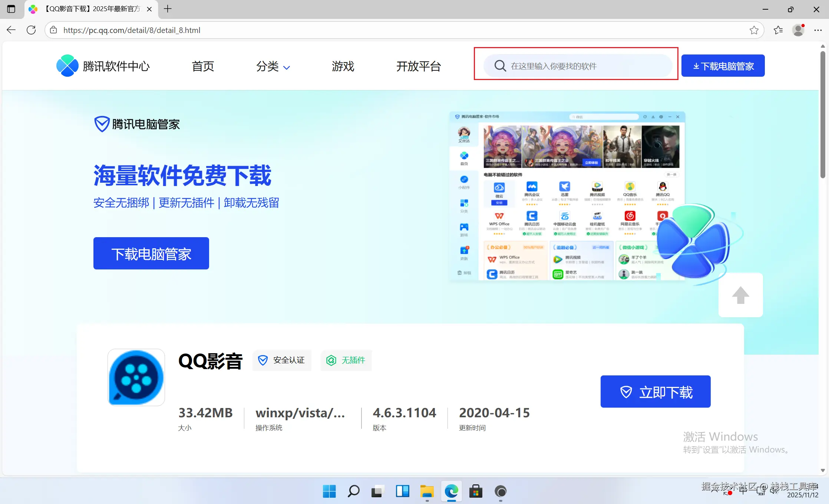
Task: Open tab actions menu button
Action: 11,9
